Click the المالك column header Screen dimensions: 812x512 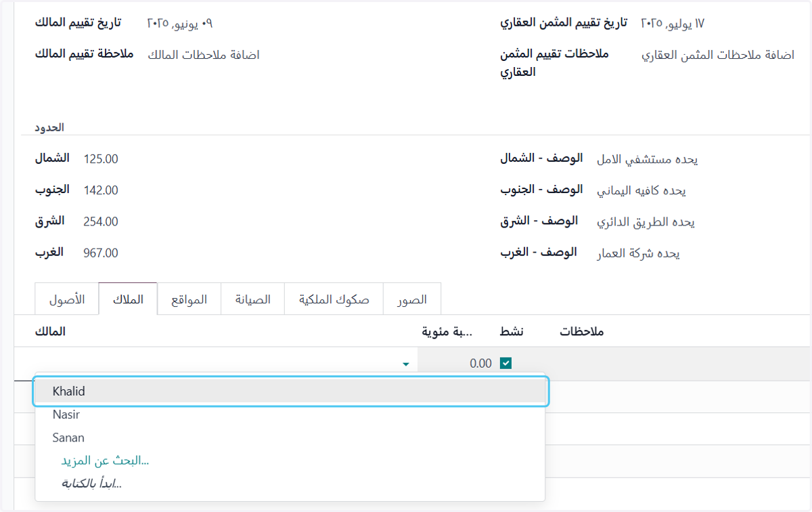50,331
